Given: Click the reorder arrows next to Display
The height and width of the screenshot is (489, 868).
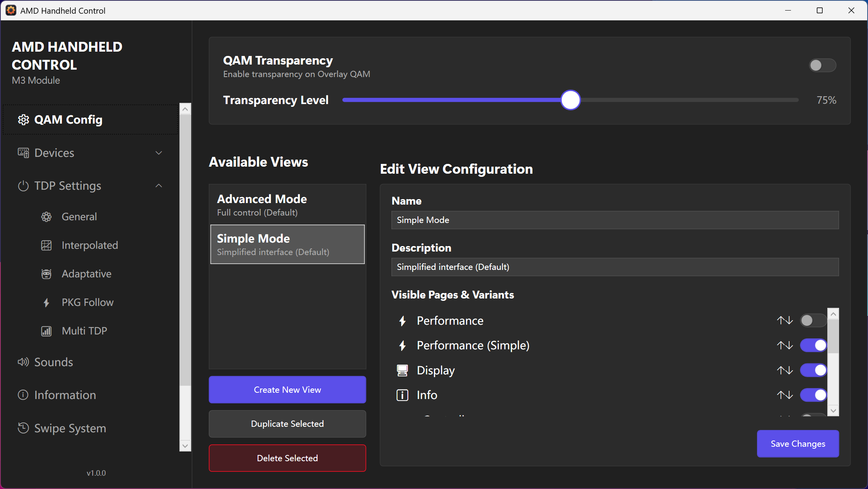Looking at the screenshot, I should (785, 370).
